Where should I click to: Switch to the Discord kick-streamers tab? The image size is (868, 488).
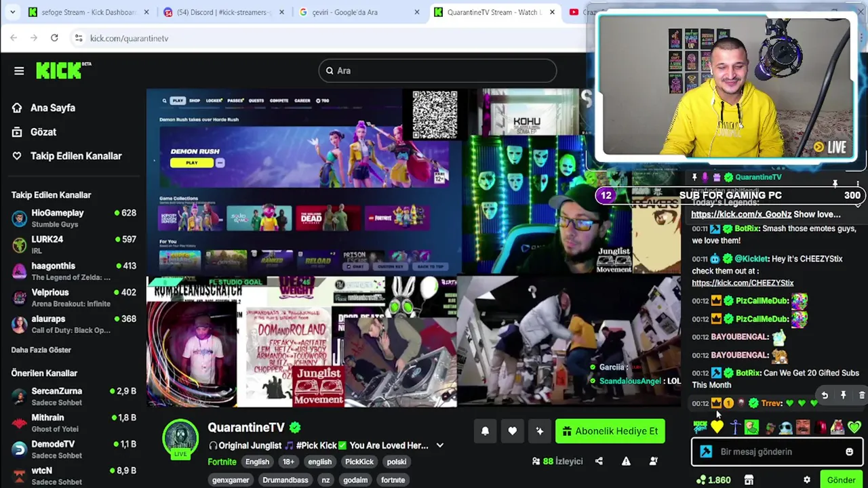coord(224,12)
